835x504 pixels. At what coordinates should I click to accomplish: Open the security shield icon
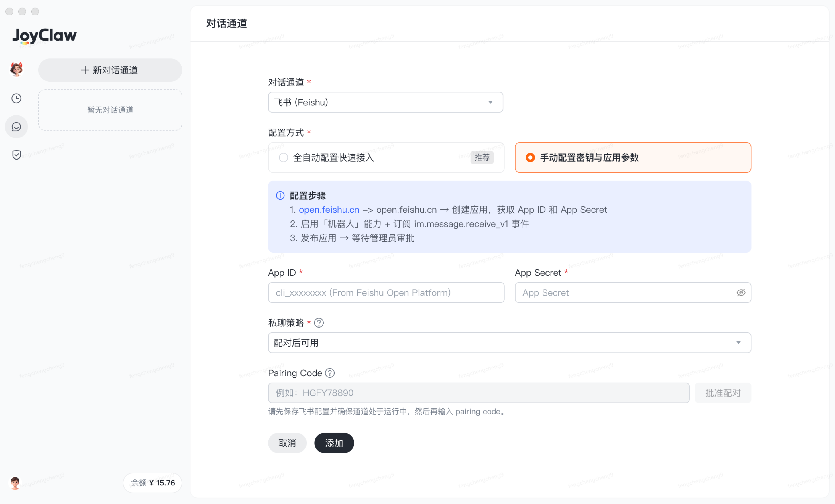pos(16,155)
